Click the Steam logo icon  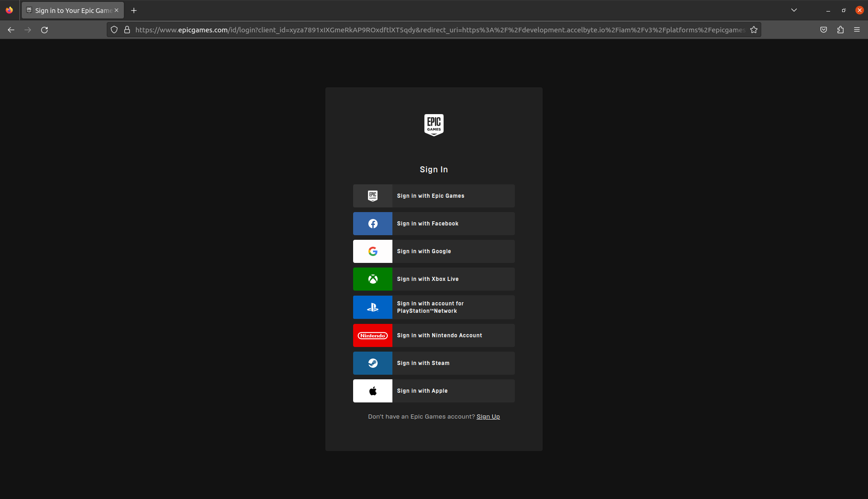[x=373, y=363]
